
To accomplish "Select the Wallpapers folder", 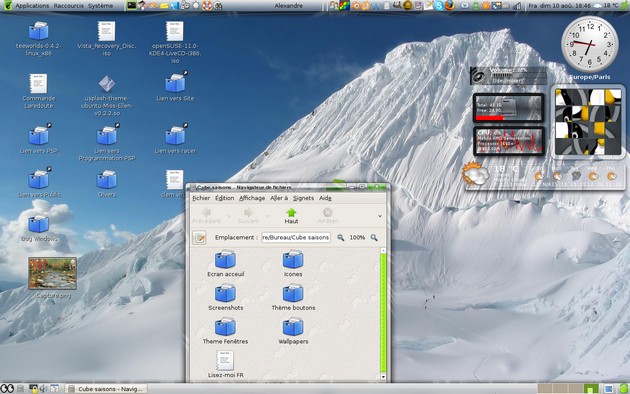I will point(293,331).
